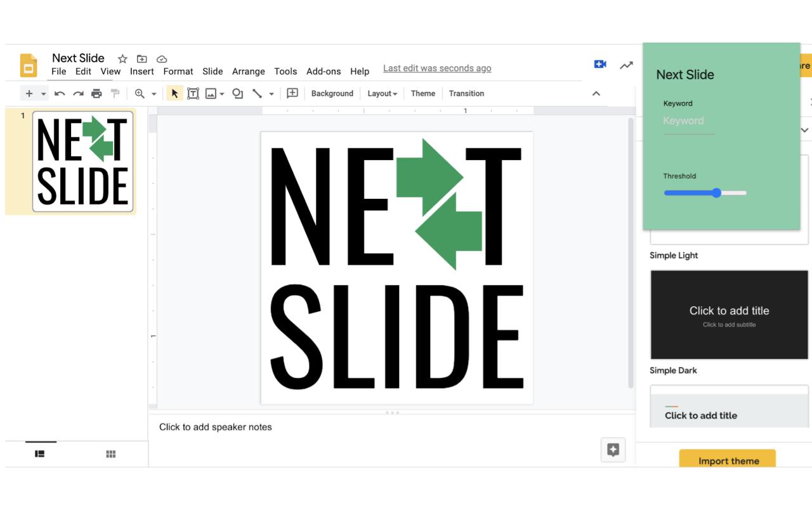
Task: Open the Help menu
Action: click(x=360, y=72)
